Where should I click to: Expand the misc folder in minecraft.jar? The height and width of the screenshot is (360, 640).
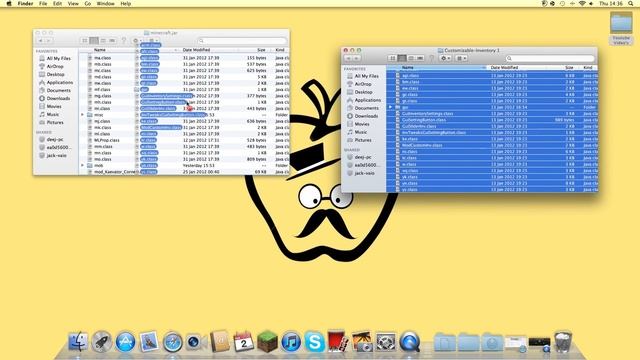pyautogui.click(x=82, y=115)
